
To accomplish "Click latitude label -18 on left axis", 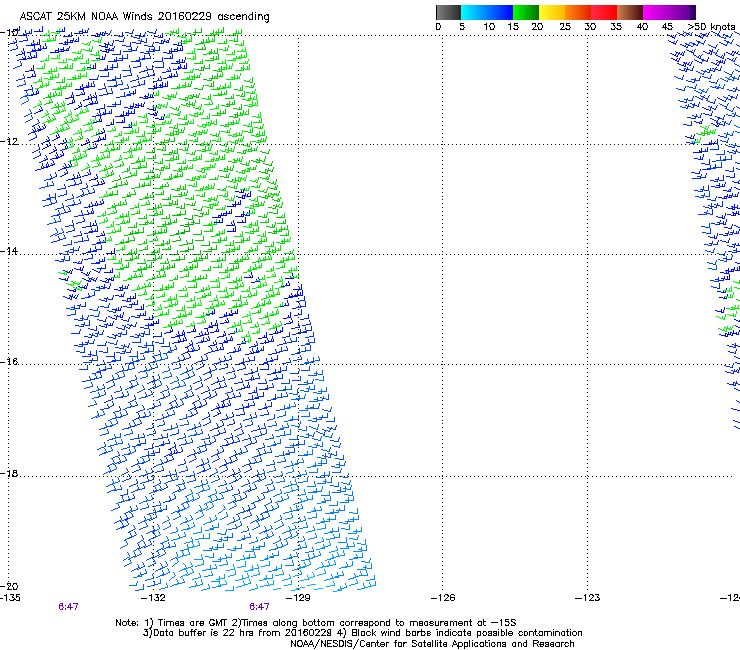I will pyautogui.click(x=9, y=473).
